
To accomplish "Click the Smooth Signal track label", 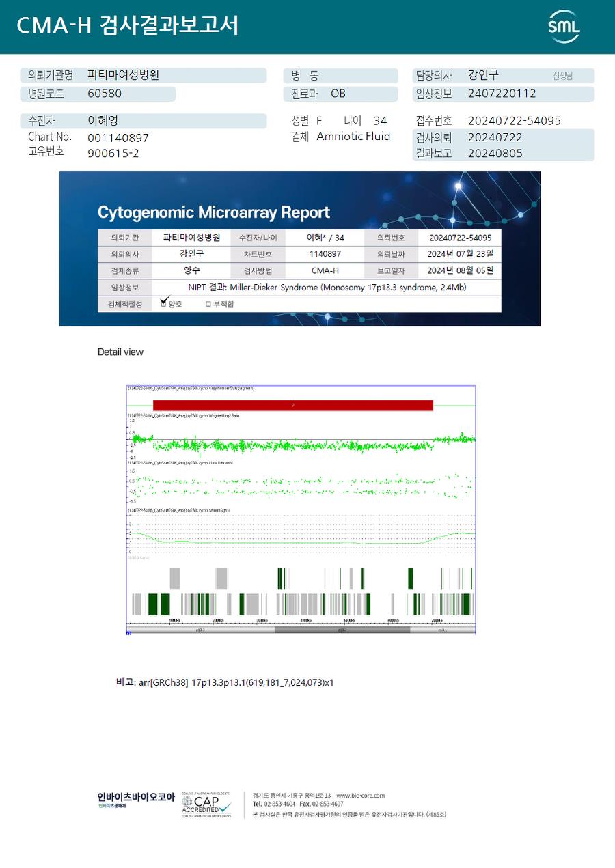I will (178, 510).
